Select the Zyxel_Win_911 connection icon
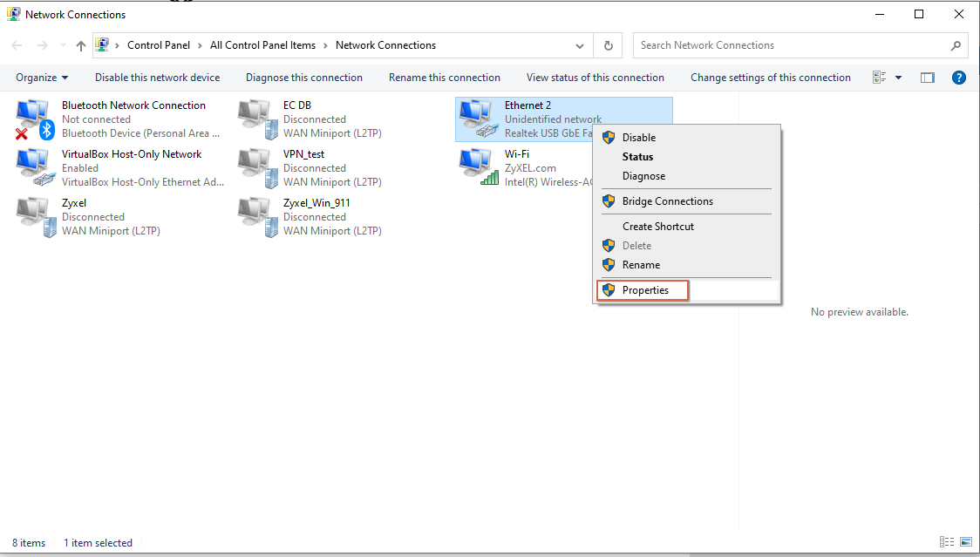 point(257,216)
